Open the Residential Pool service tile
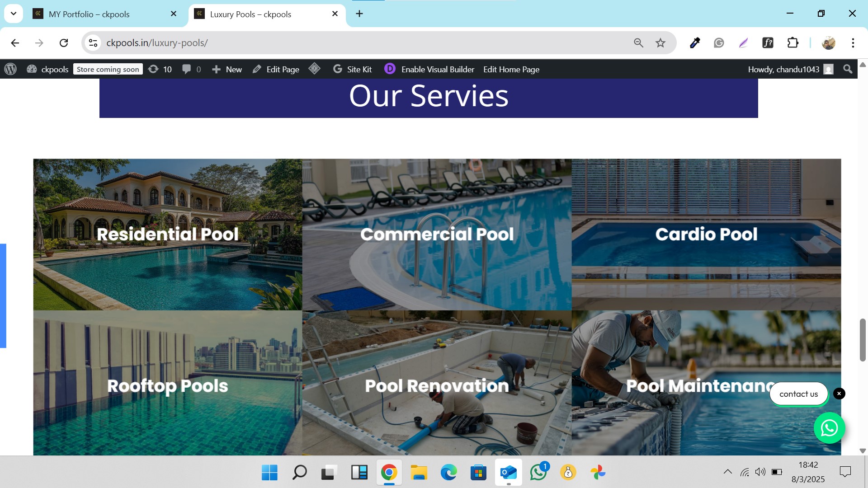 (167, 234)
